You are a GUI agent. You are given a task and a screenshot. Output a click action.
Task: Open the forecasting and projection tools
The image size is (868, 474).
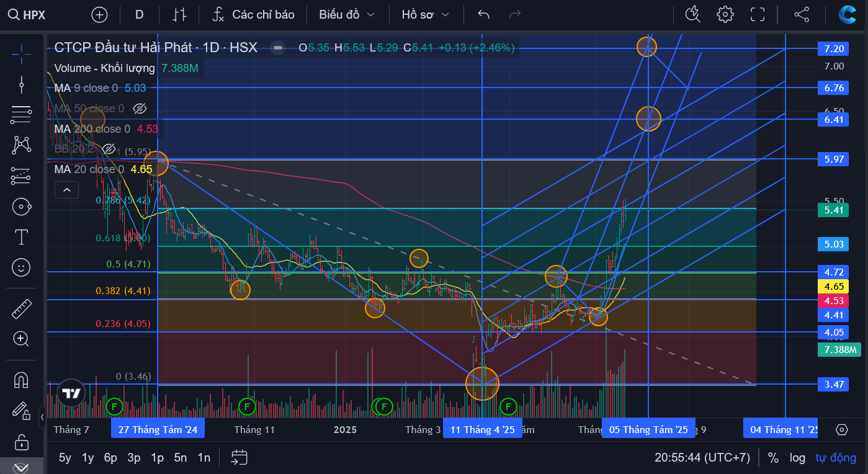point(21,176)
